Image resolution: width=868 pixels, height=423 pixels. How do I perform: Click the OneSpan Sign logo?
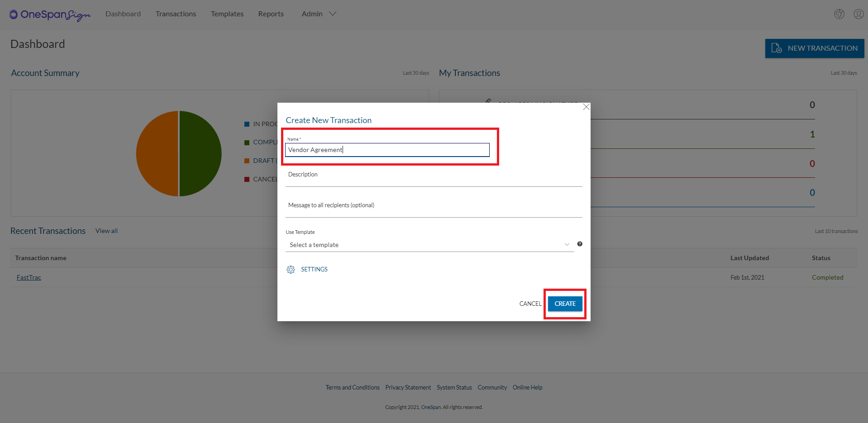[x=50, y=14]
